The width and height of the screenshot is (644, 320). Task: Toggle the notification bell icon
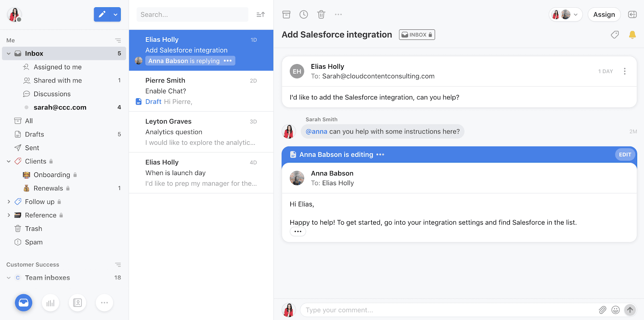(632, 35)
